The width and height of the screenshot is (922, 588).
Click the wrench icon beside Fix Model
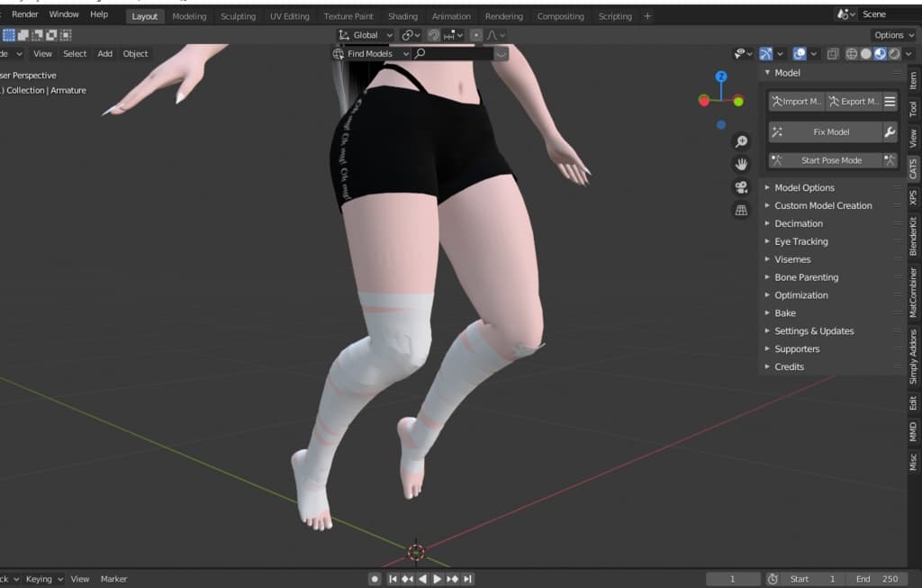[x=890, y=132]
